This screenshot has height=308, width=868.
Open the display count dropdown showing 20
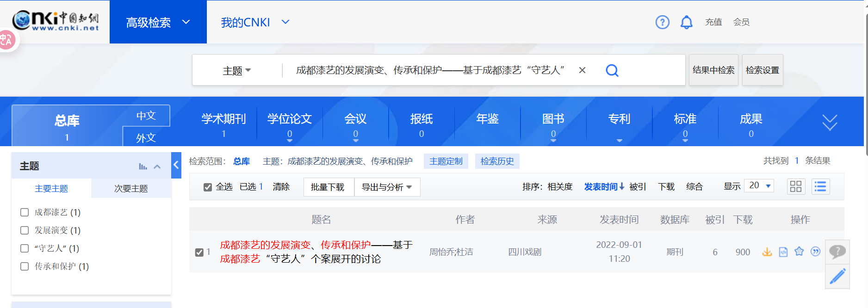tap(759, 186)
